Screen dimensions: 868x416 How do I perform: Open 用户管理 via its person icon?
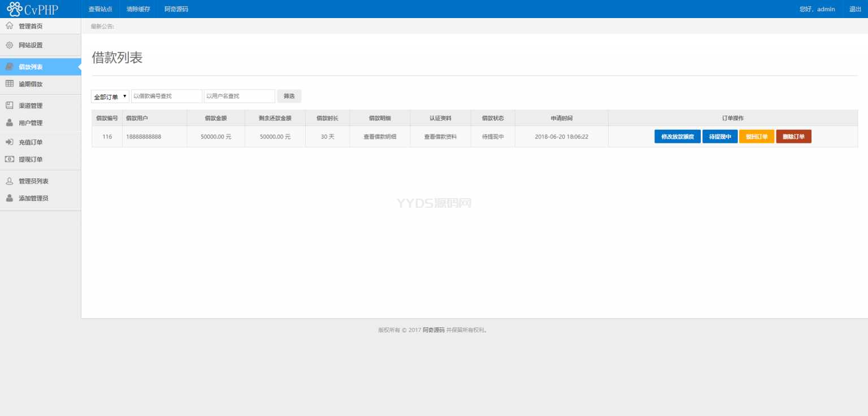point(9,122)
